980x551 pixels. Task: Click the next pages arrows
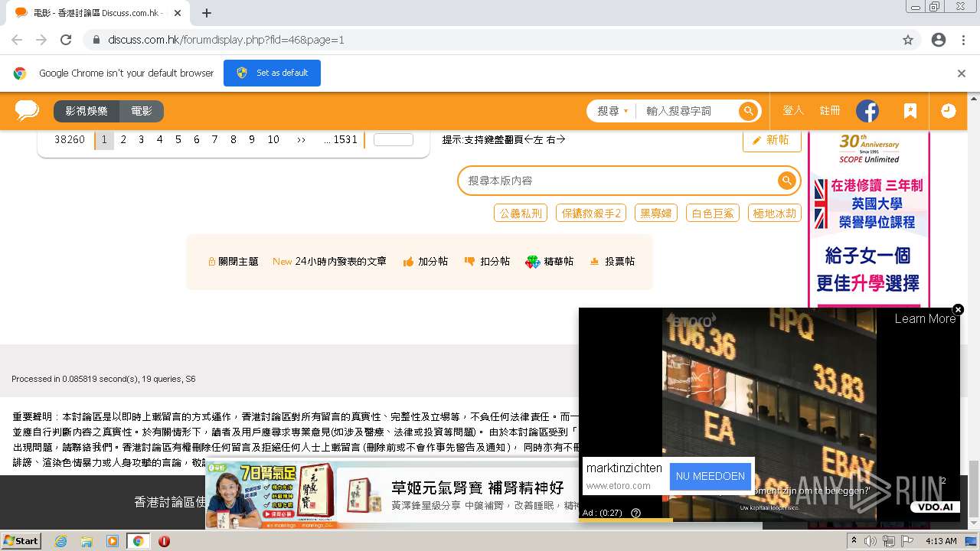click(x=301, y=139)
